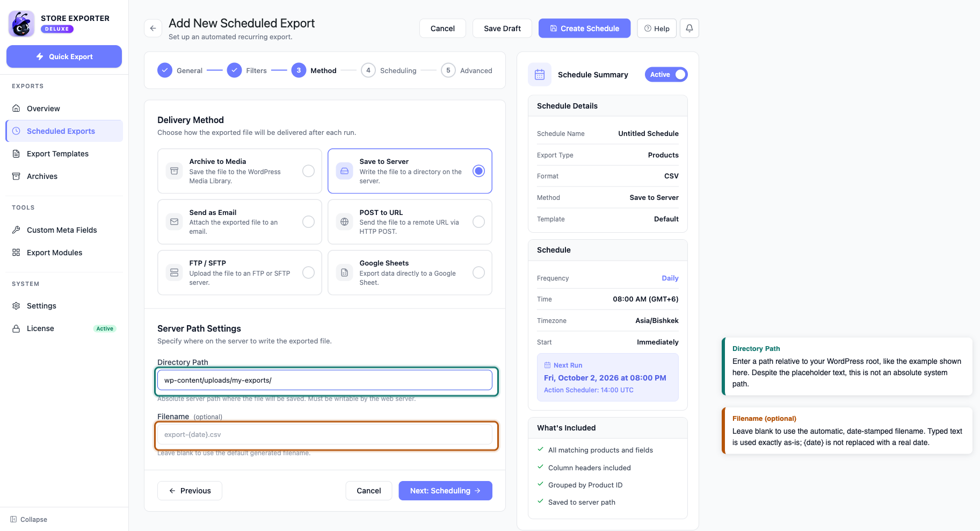Select the Send as Email radio button
Screen dimensions: 980x531
[x=308, y=222]
